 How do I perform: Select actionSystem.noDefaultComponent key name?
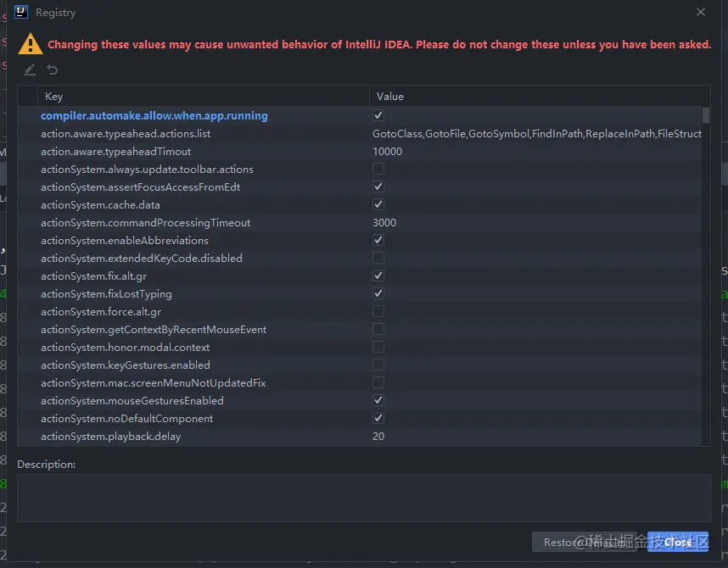(126, 418)
